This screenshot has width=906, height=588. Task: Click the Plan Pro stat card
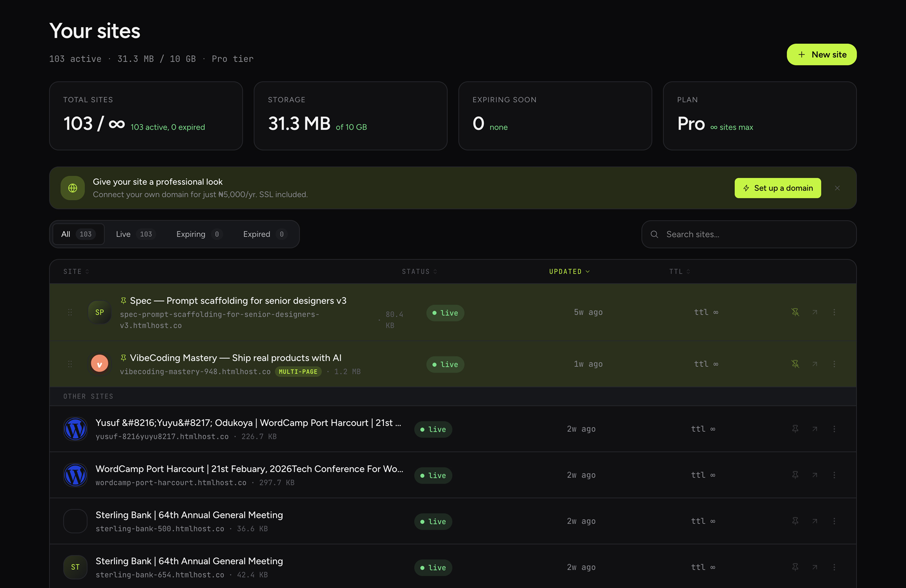point(760,116)
